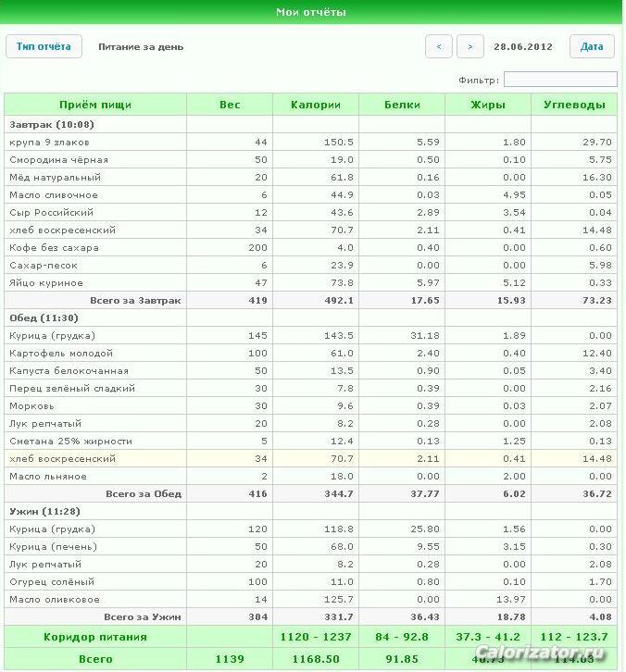Click protein corridor value 84 - 92.8

point(402,637)
